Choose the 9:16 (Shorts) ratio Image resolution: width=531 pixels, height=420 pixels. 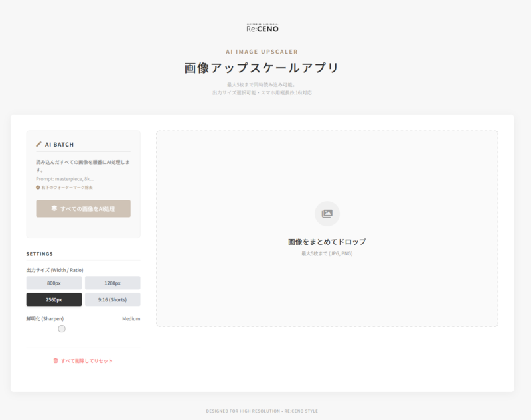click(x=112, y=299)
